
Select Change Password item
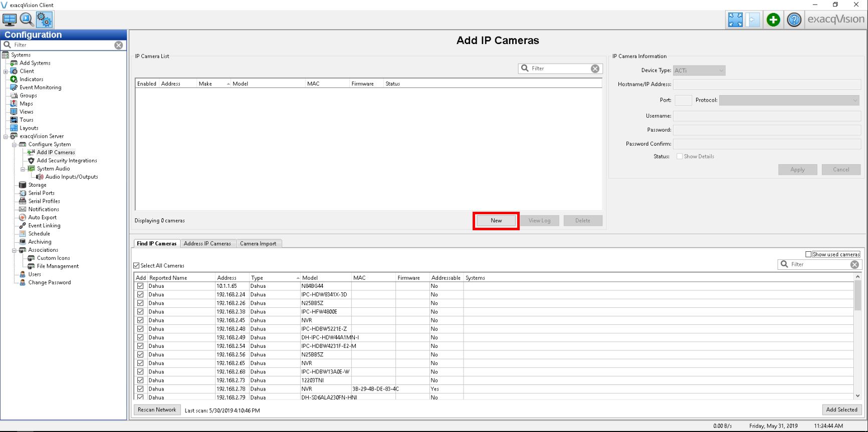click(50, 282)
